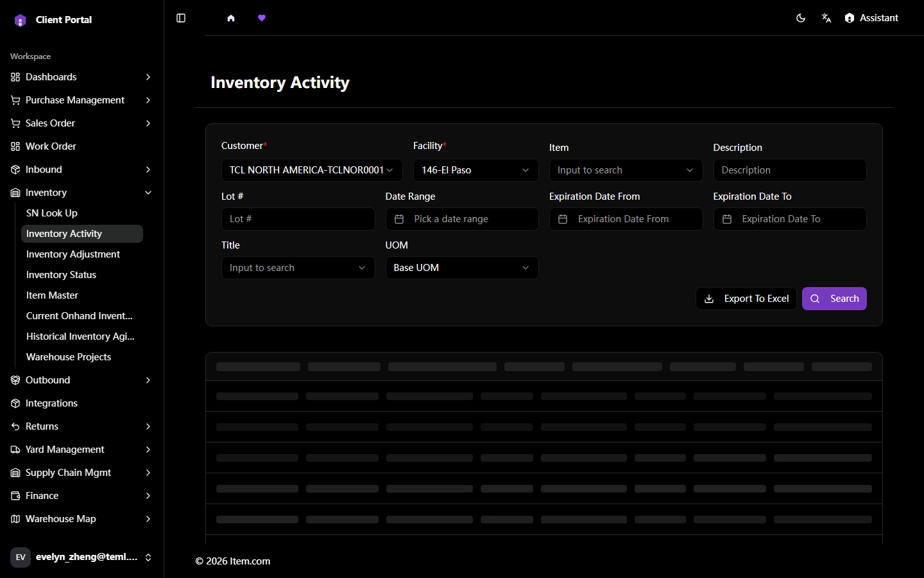924x578 pixels.
Task: Open Inventory Adjustment page
Action: click(x=82, y=254)
